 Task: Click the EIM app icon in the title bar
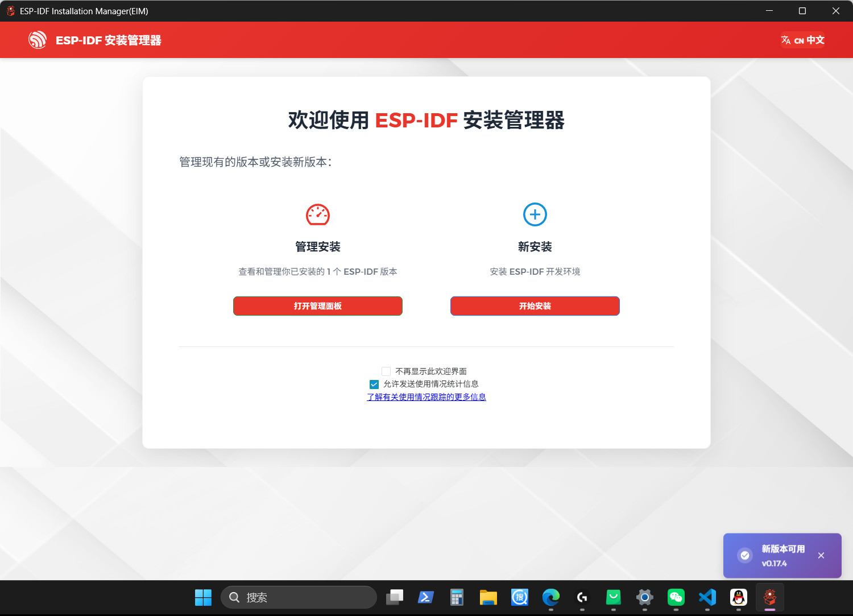click(x=10, y=11)
